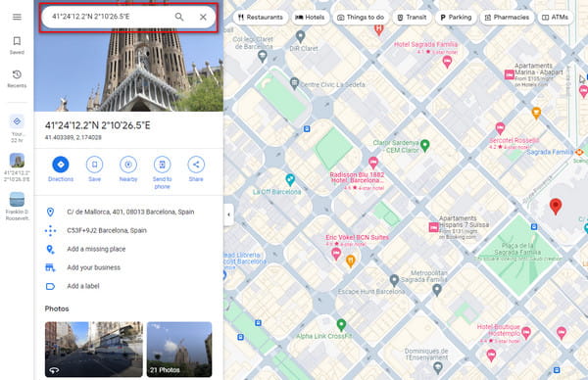The image size is (588, 380).
Task: Select Apartaments Hispans 7 Suissa marker
Action: 433,227
